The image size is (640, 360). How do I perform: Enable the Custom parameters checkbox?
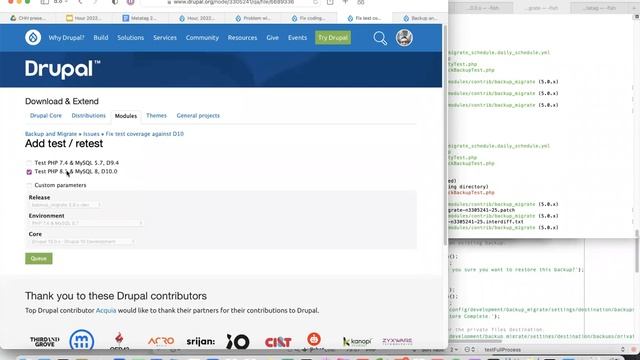tap(29, 185)
